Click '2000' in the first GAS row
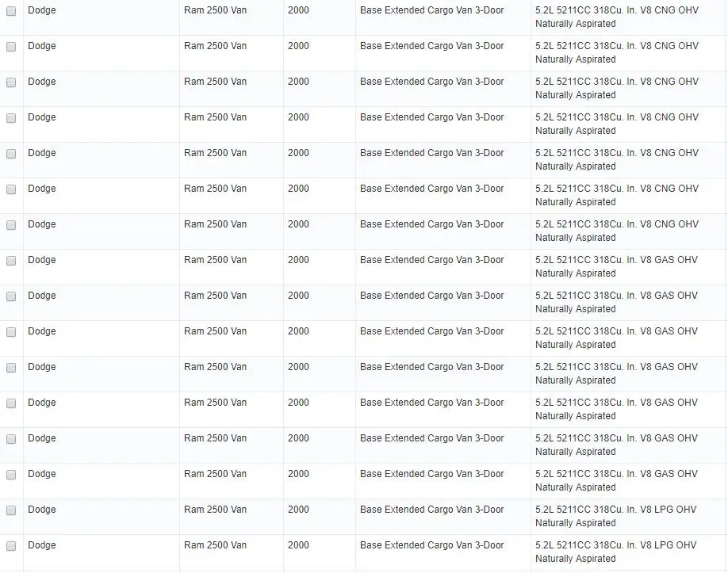Screen dimensions: 728x573 (x=298, y=260)
